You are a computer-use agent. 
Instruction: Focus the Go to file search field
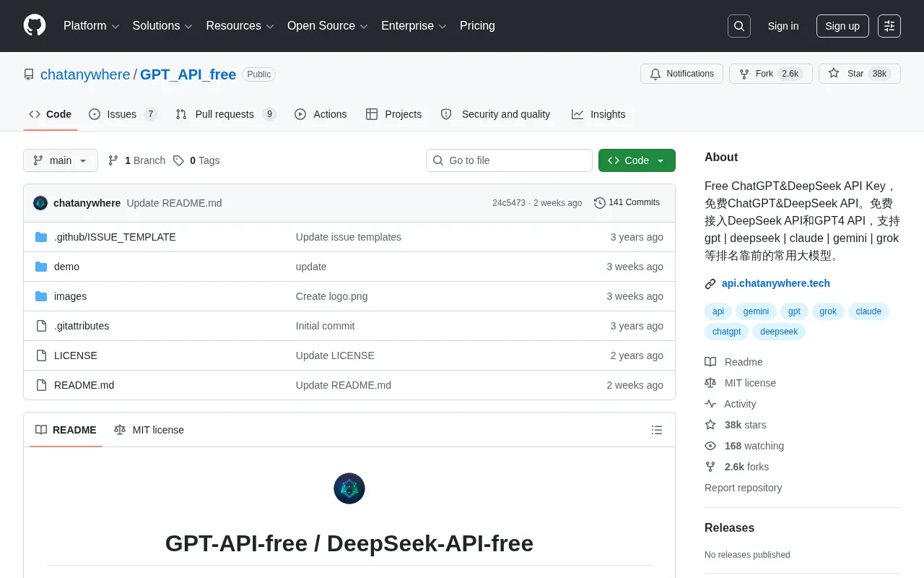509,160
